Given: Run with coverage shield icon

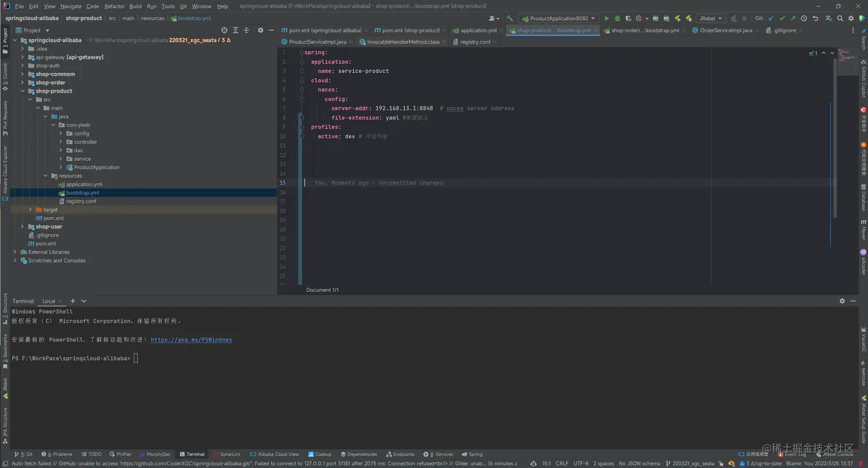Looking at the screenshot, I should pos(628,18).
